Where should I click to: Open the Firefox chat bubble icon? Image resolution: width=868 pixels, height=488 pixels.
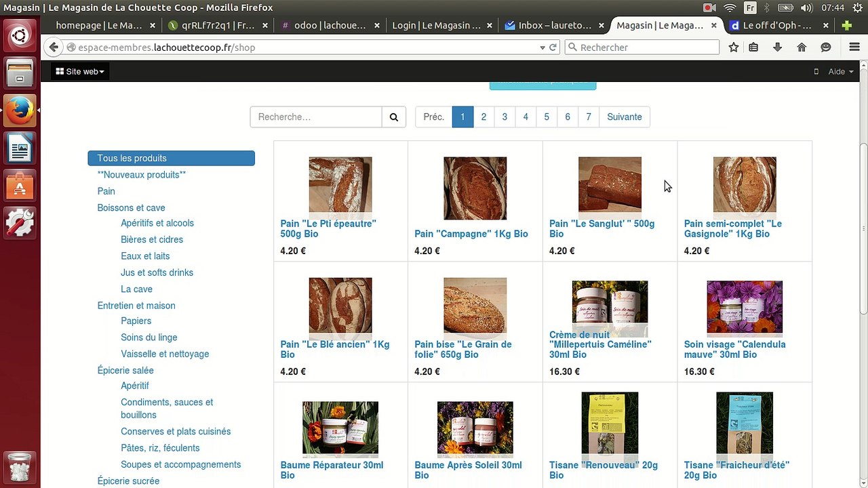pyautogui.click(x=825, y=47)
